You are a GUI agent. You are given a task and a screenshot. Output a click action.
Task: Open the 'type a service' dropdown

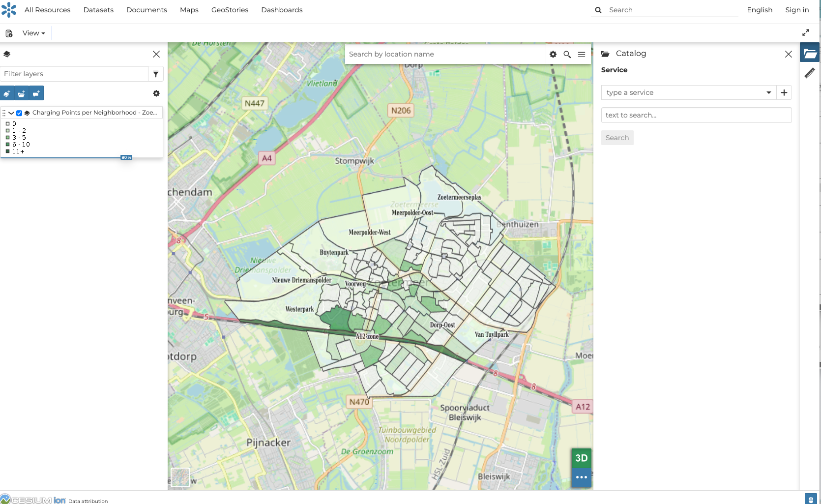[689, 92]
